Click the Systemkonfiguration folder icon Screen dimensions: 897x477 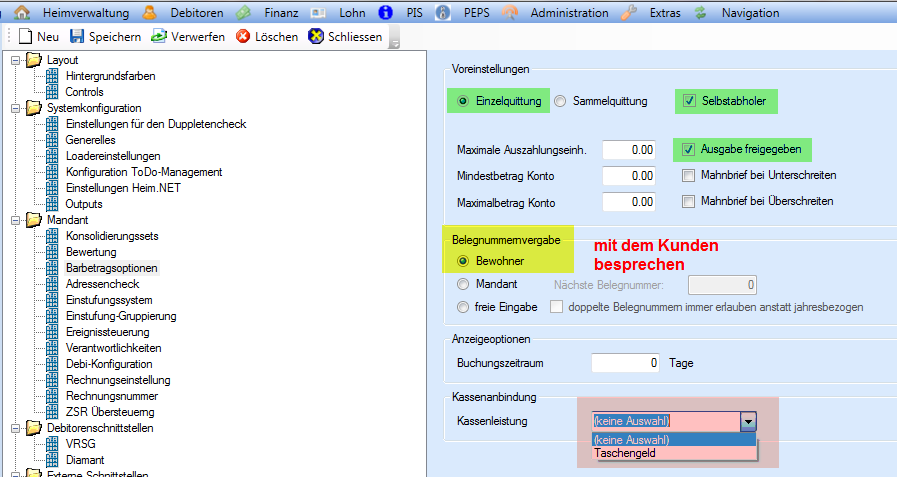[34, 108]
